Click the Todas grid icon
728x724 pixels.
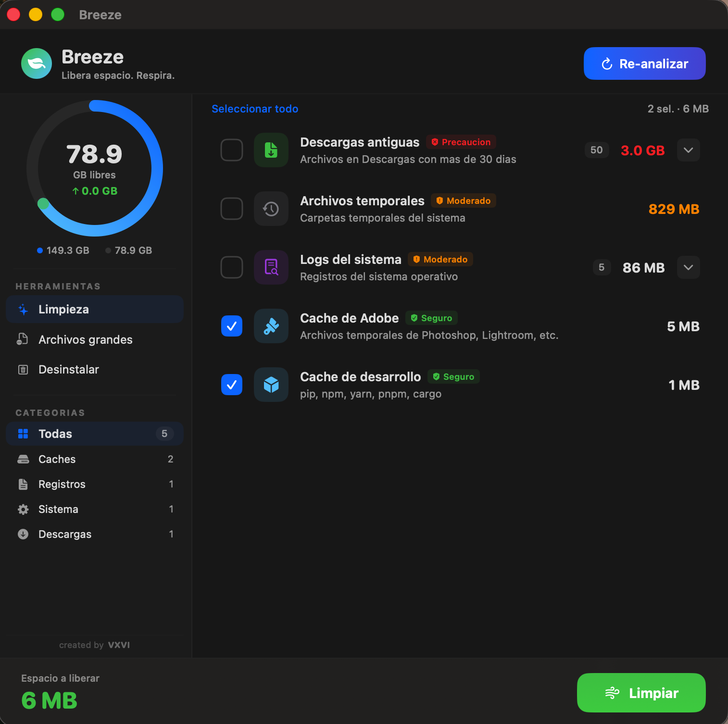point(23,434)
